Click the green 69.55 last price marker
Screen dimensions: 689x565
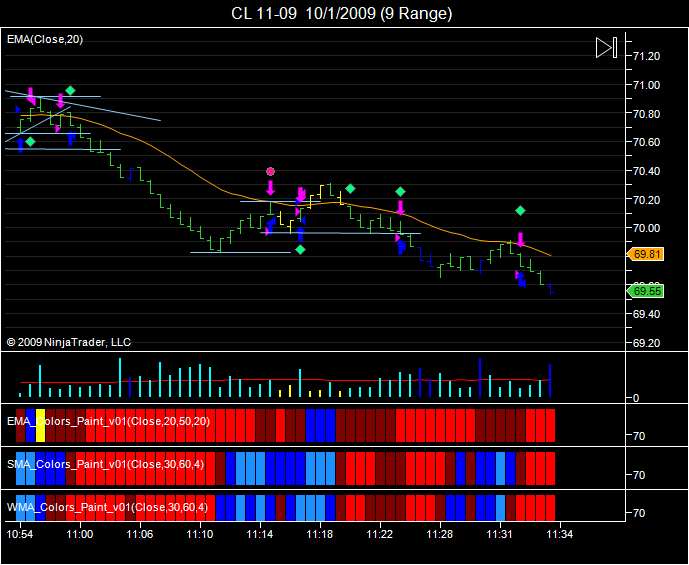[646, 291]
